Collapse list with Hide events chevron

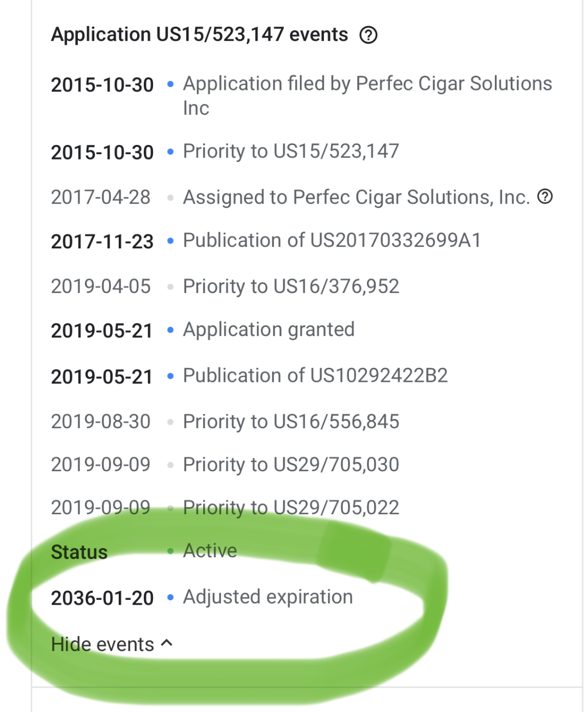tap(167, 643)
